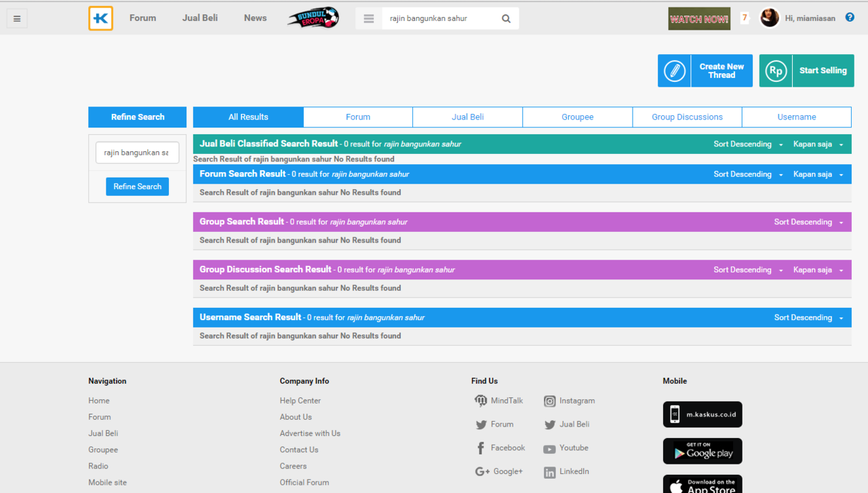
Task: Open Forum in top navigation
Action: [x=143, y=18]
